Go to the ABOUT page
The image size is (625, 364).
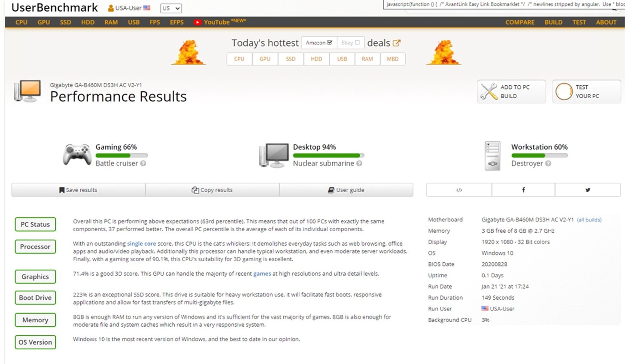point(606,22)
